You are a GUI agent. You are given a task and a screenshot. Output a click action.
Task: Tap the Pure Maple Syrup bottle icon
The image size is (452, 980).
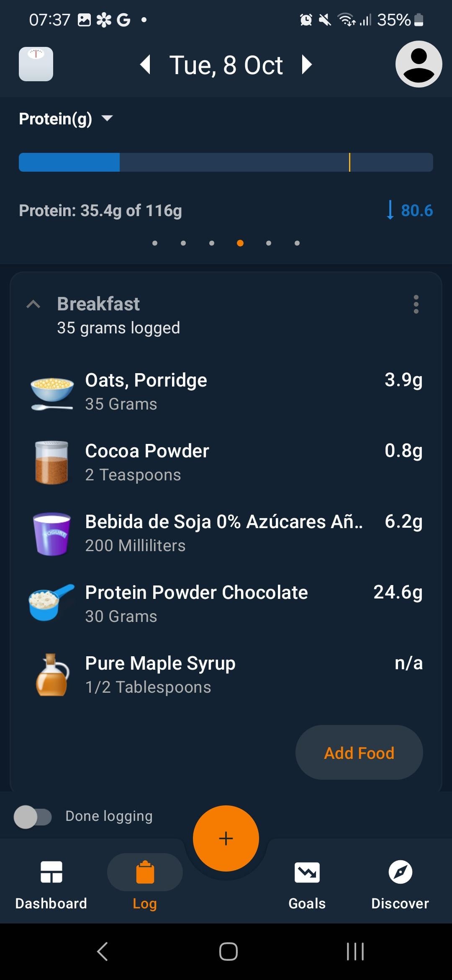click(x=52, y=675)
